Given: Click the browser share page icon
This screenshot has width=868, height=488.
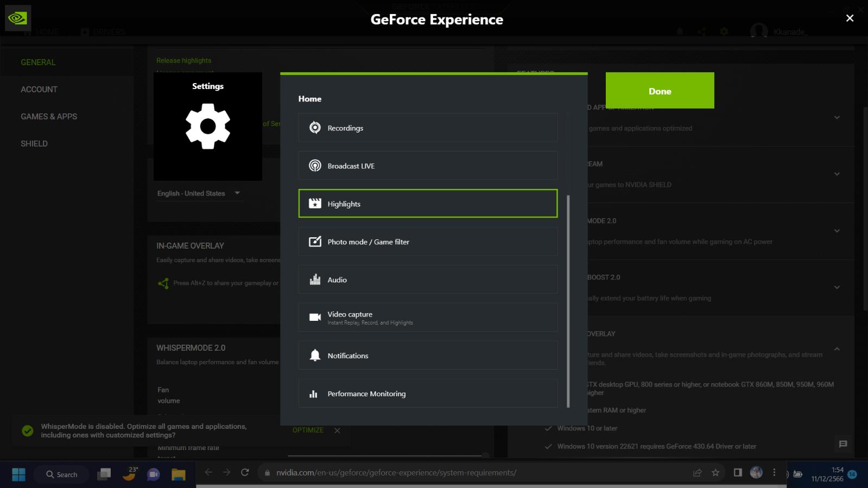Looking at the screenshot, I should tap(697, 472).
